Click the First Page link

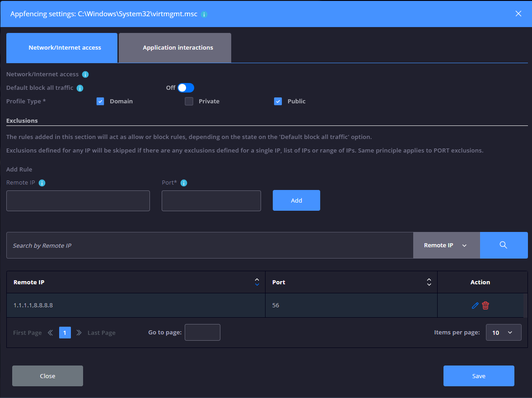coord(28,333)
